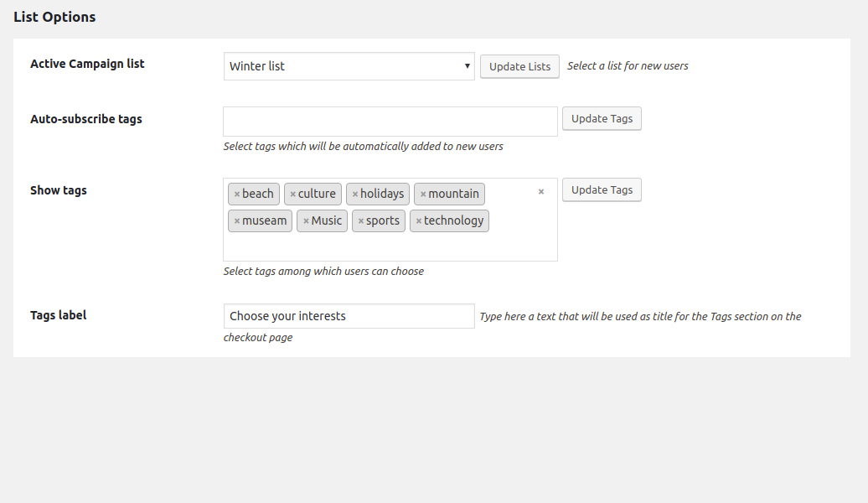868x503 pixels.
Task: Focus the Auto-subscribe tags field
Action: click(390, 121)
